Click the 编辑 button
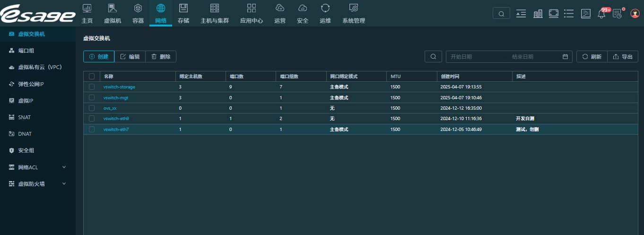Screen dimensions: 644x235 130,57
